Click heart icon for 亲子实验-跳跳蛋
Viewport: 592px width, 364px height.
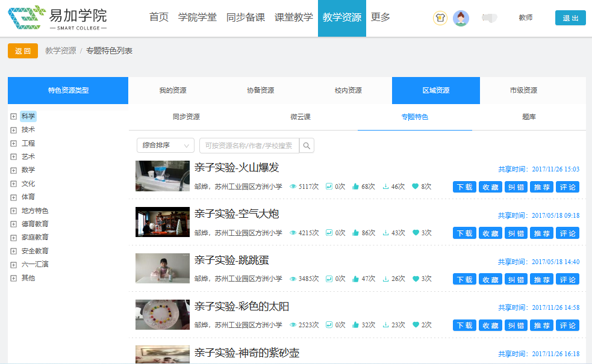point(416,279)
